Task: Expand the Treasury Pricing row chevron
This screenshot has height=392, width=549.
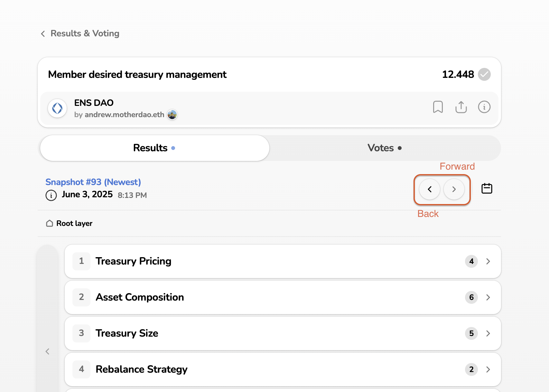Action: (x=488, y=261)
